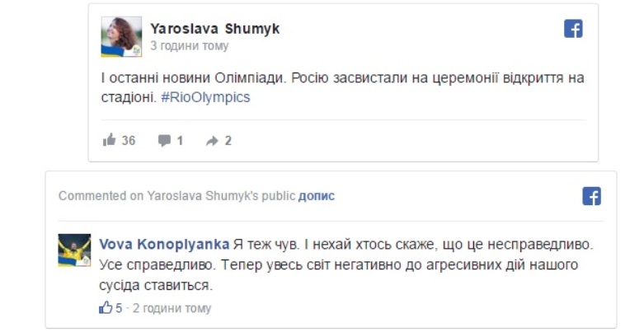Open Vova Konoplyanka's profile picture
644x332 pixels.
coord(74,250)
